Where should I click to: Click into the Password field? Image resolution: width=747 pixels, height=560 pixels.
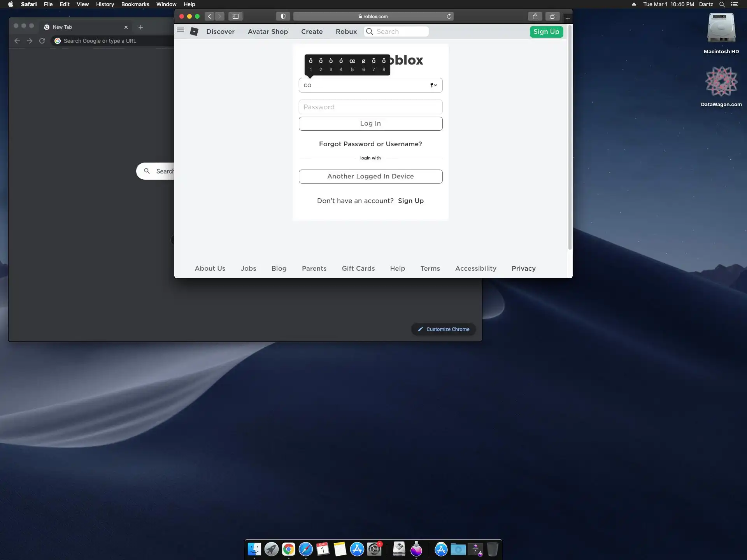pos(370,107)
